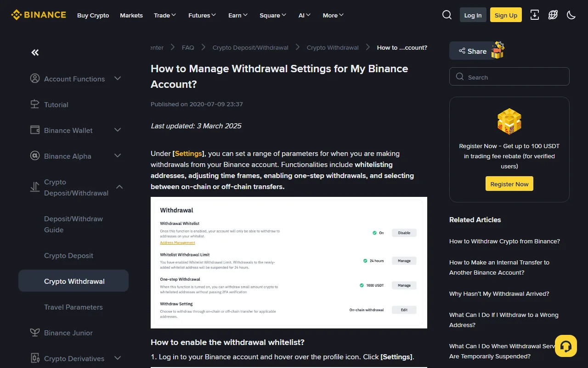Image resolution: width=588 pixels, height=368 pixels.
Task: Open the AI menu
Action: tap(305, 15)
